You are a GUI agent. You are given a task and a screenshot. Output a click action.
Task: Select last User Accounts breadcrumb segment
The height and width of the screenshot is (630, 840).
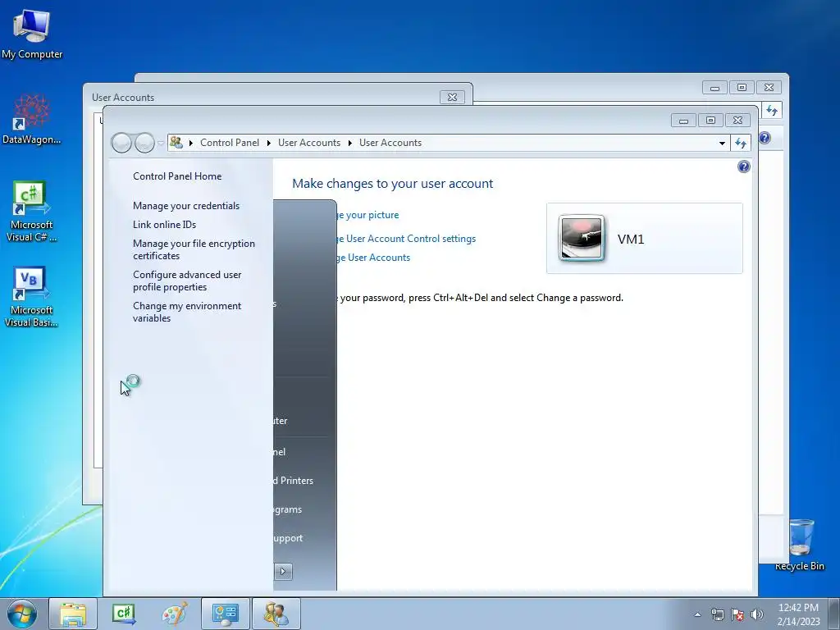click(x=390, y=143)
